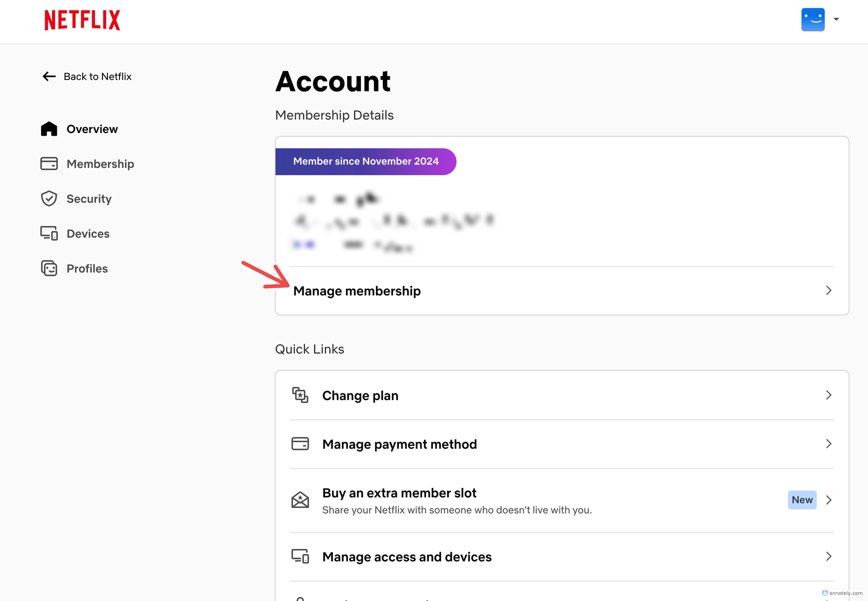Click the smiley icon beside Profiles
Screen dimensions: 868x601
coord(49,268)
